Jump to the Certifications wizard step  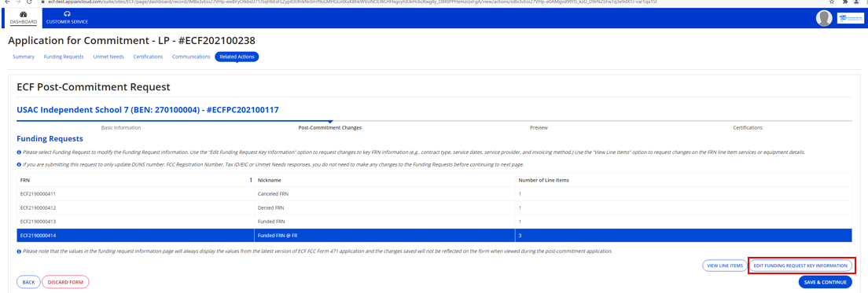point(748,128)
